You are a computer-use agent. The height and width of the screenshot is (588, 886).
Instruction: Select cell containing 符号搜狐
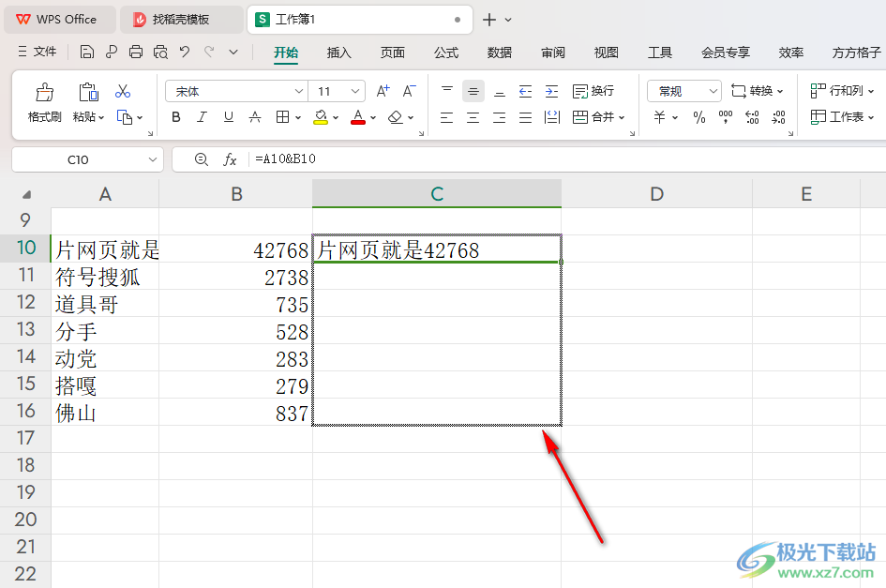105,277
